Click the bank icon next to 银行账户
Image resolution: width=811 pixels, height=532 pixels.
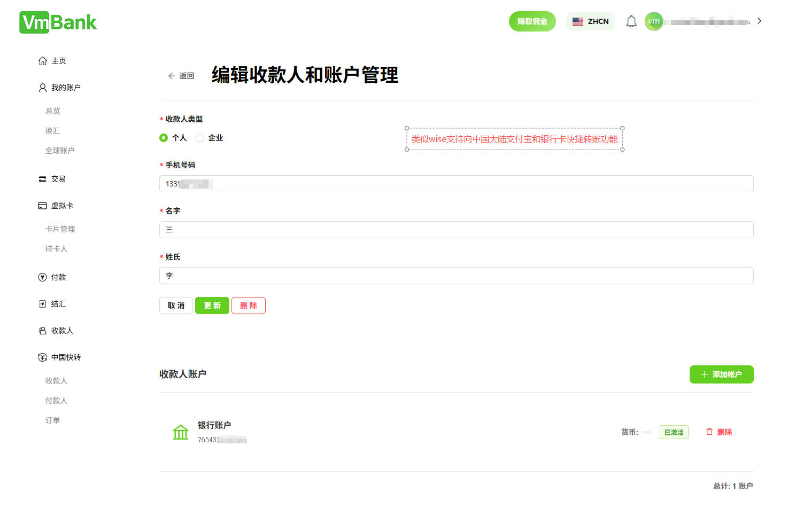(181, 432)
